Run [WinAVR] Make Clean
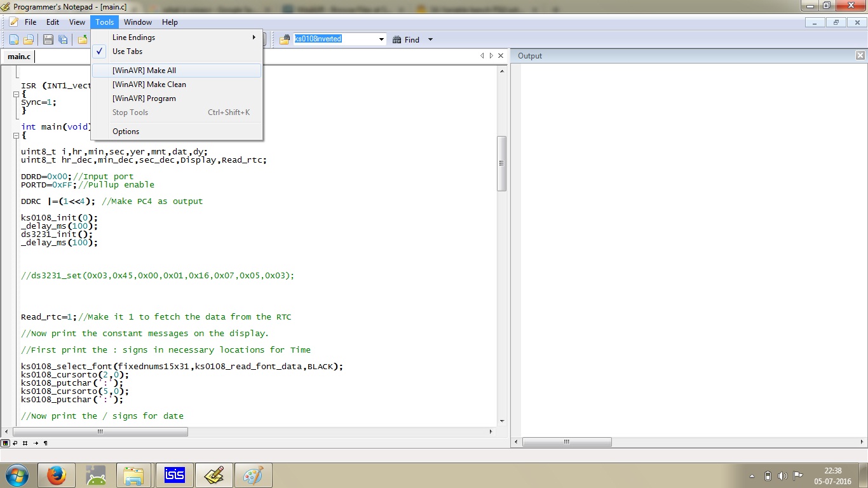The image size is (868, 488). 177,85
